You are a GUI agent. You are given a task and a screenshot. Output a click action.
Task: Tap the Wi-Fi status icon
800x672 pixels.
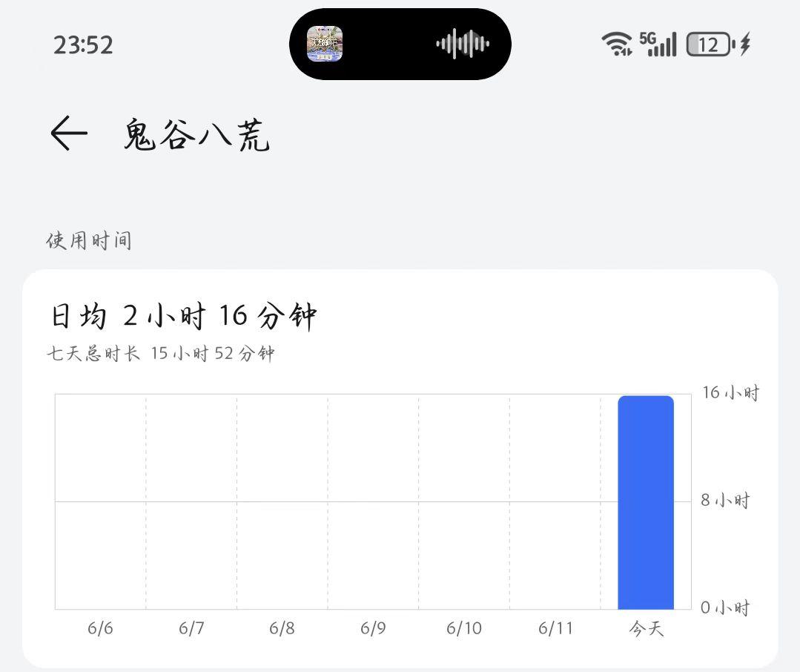(x=617, y=44)
